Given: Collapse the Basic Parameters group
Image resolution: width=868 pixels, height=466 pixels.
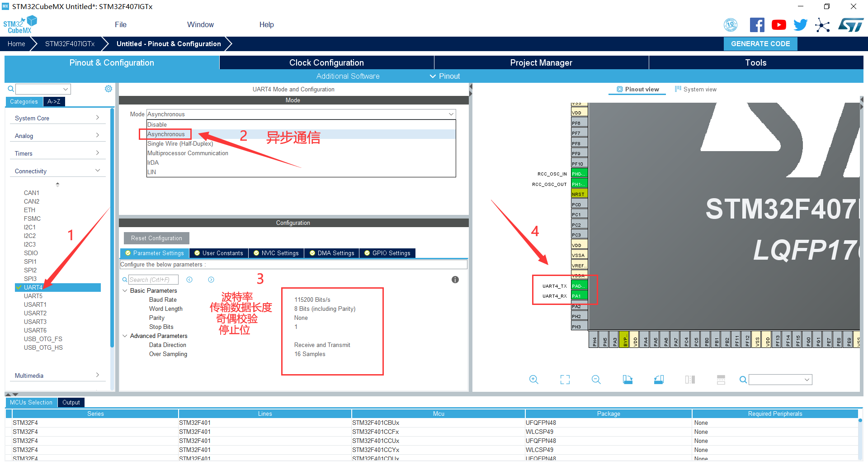Looking at the screenshot, I should pyautogui.click(x=125, y=290).
